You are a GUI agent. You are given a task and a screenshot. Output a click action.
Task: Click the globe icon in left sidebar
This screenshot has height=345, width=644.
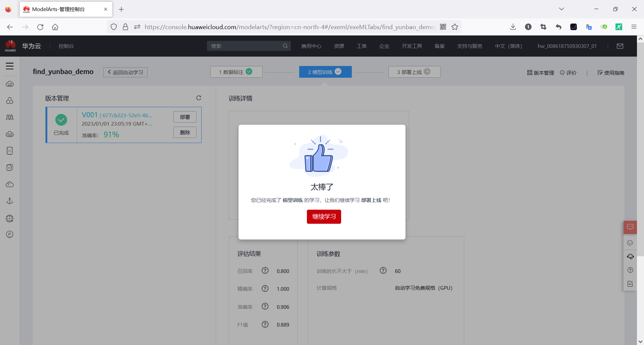[10, 218]
